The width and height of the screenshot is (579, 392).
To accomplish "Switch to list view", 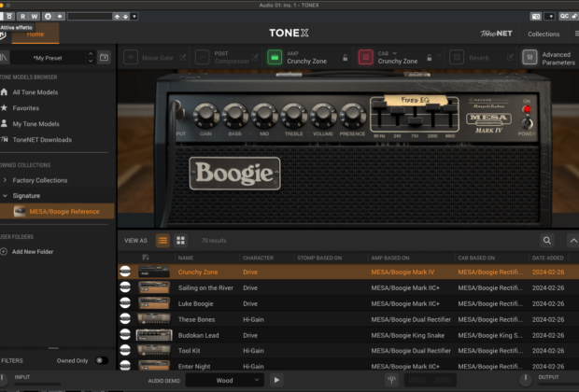I will [x=162, y=241].
